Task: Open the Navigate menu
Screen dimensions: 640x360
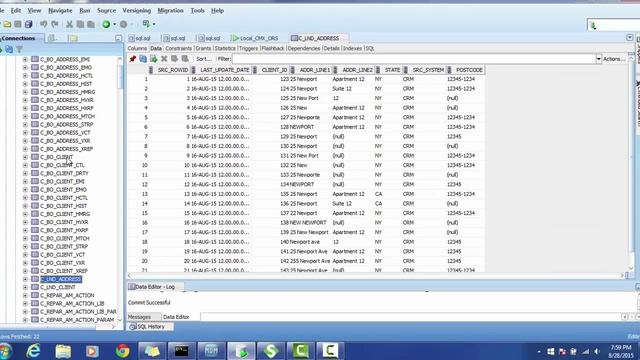Action: pyautogui.click(x=60, y=11)
